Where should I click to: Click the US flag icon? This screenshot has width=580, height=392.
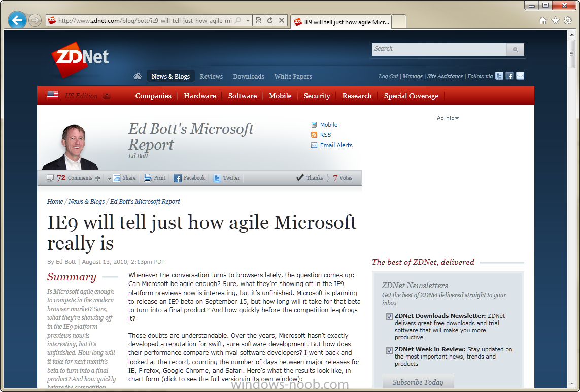point(53,95)
